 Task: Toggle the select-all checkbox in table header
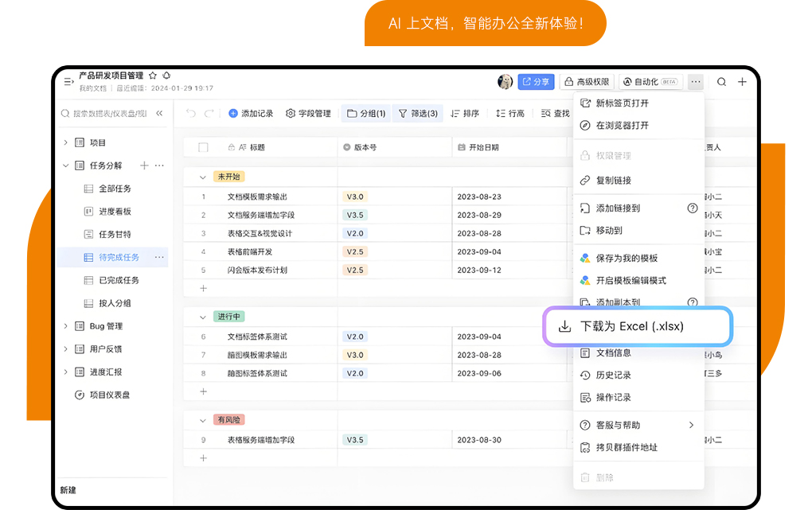tap(203, 147)
